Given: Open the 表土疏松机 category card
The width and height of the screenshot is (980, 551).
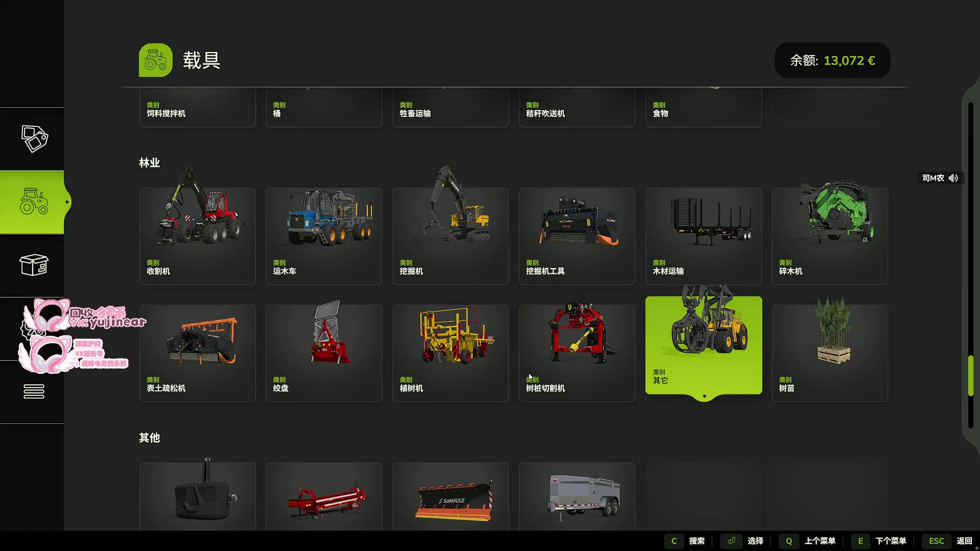Looking at the screenshot, I should click(x=198, y=353).
